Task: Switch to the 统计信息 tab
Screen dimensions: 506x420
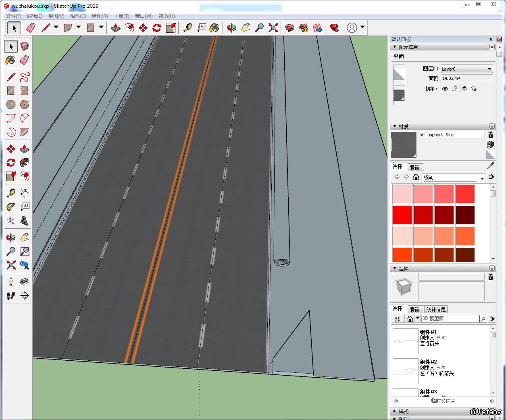Action: (x=436, y=309)
